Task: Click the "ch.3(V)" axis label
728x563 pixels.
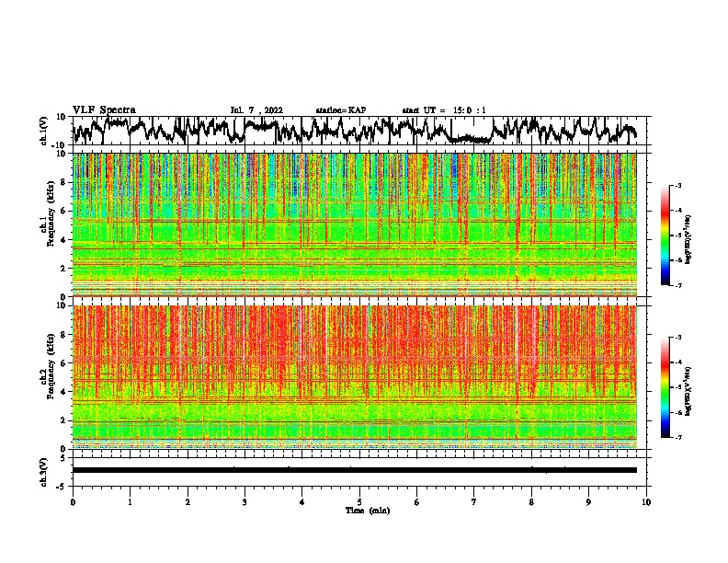Action: pos(44,472)
